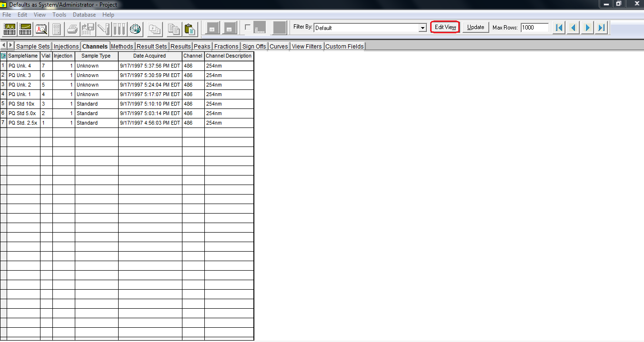Click the Print toolbar icon
The height and width of the screenshot is (342, 644).
[x=72, y=29]
